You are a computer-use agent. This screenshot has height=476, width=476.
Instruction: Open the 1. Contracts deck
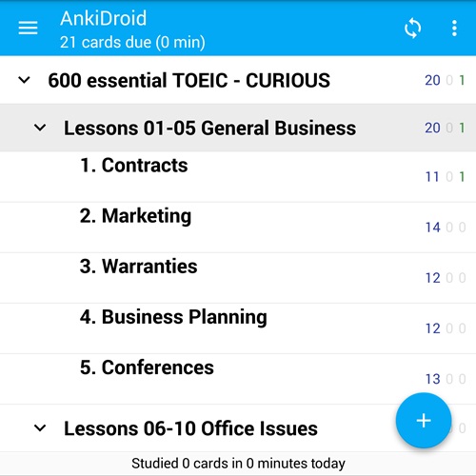238,177
